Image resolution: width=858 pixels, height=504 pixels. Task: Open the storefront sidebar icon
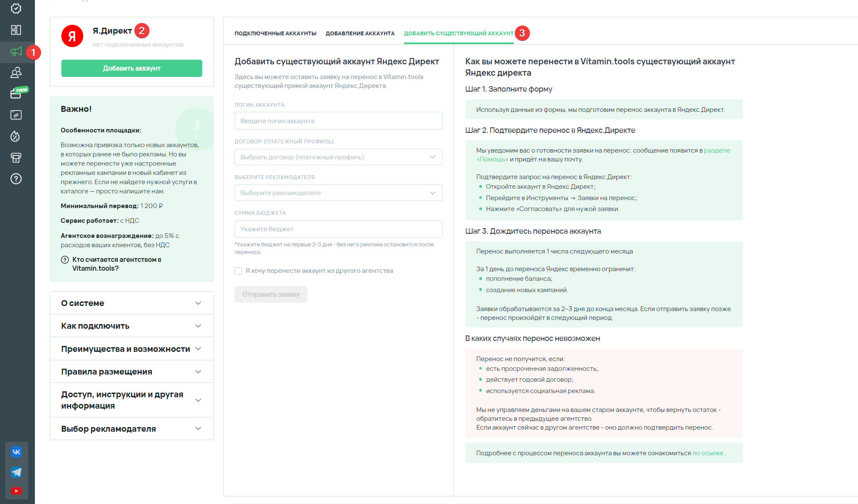pos(16,158)
